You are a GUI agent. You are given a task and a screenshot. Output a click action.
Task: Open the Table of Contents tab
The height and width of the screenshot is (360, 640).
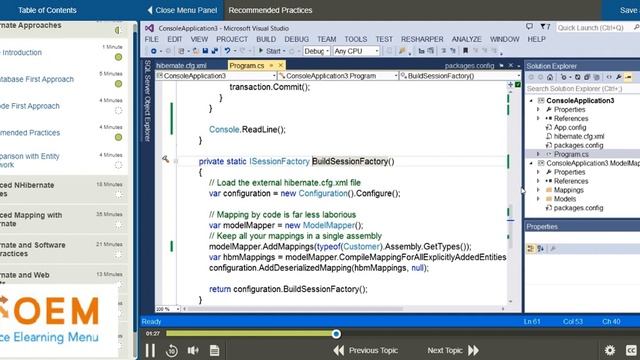(47, 10)
